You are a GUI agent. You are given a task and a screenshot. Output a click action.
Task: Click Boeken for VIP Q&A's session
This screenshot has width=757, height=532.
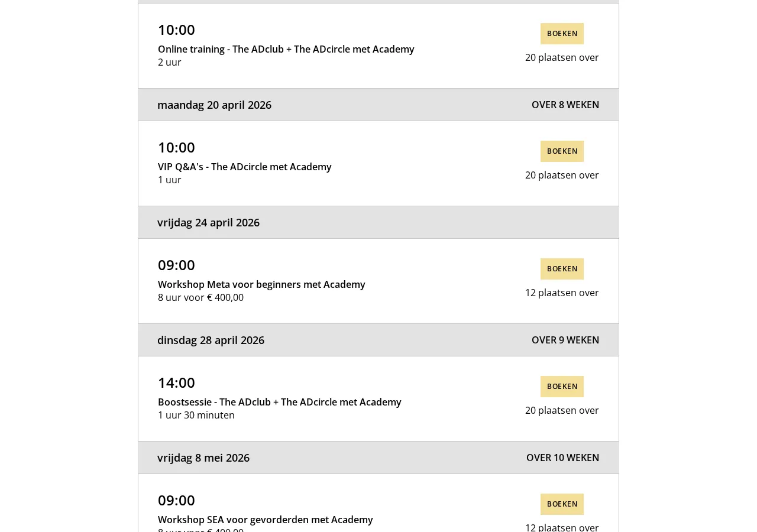pos(562,151)
